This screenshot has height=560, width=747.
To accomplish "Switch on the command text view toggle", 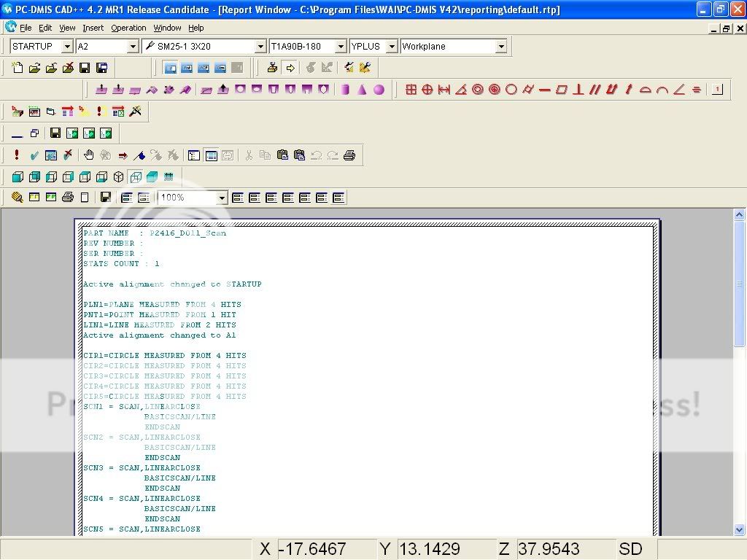I will (212, 155).
